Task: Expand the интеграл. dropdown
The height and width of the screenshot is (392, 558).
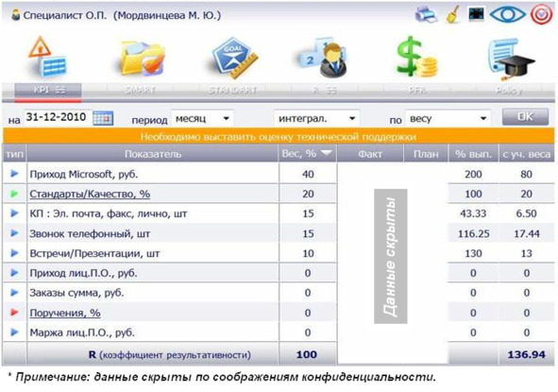Action: click(316, 119)
